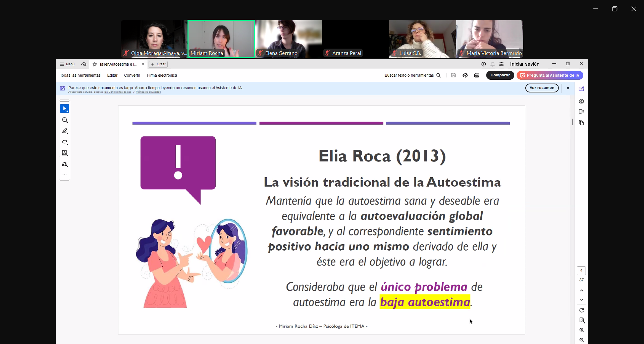Click the Compartir button
The height and width of the screenshot is (344, 644).
(x=500, y=75)
